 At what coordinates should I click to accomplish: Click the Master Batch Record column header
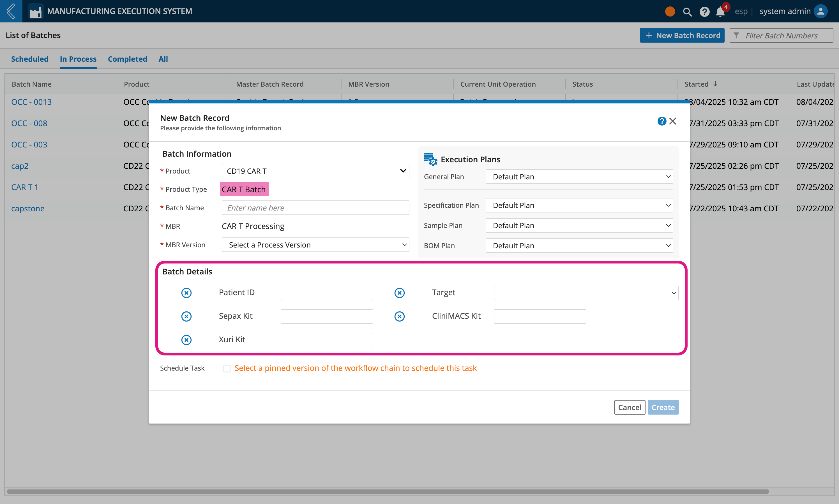pos(270,84)
